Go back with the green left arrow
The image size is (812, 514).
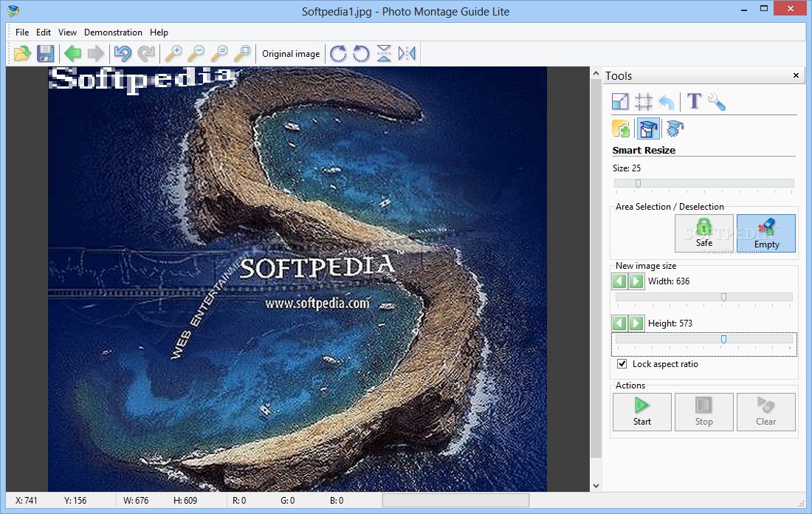[x=72, y=53]
